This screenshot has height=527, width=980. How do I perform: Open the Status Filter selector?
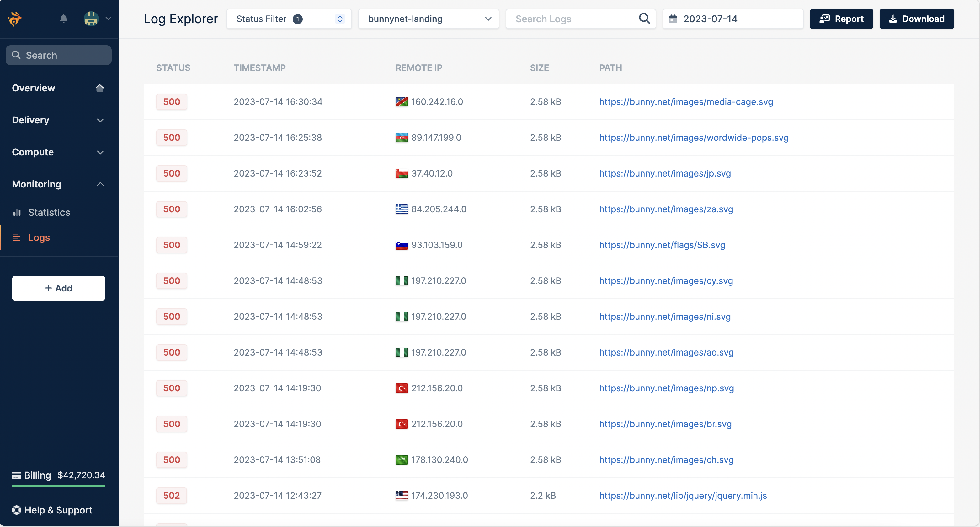point(289,19)
